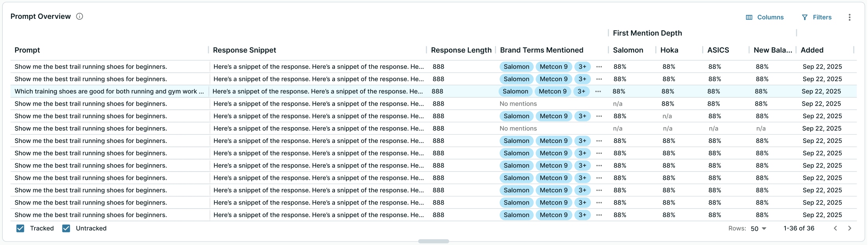Click the Salomon column header
The image size is (868, 245).
pos(628,50)
